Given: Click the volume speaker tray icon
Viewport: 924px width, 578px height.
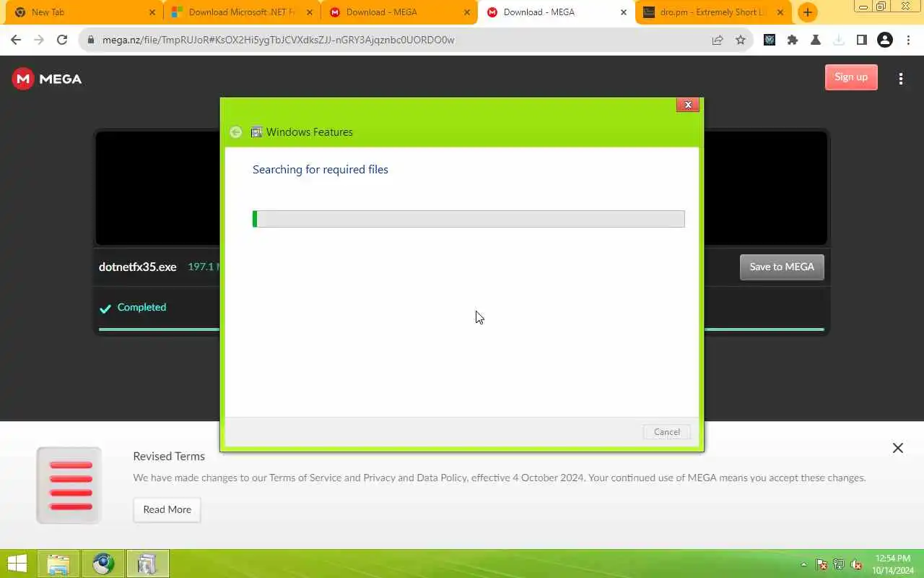Looking at the screenshot, I should pos(857,564).
